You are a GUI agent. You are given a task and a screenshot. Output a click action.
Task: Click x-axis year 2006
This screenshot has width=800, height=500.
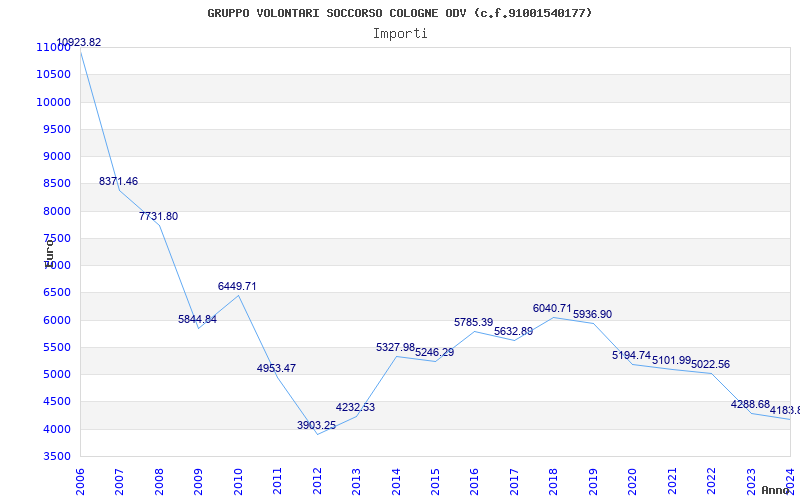tap(80, 481)
